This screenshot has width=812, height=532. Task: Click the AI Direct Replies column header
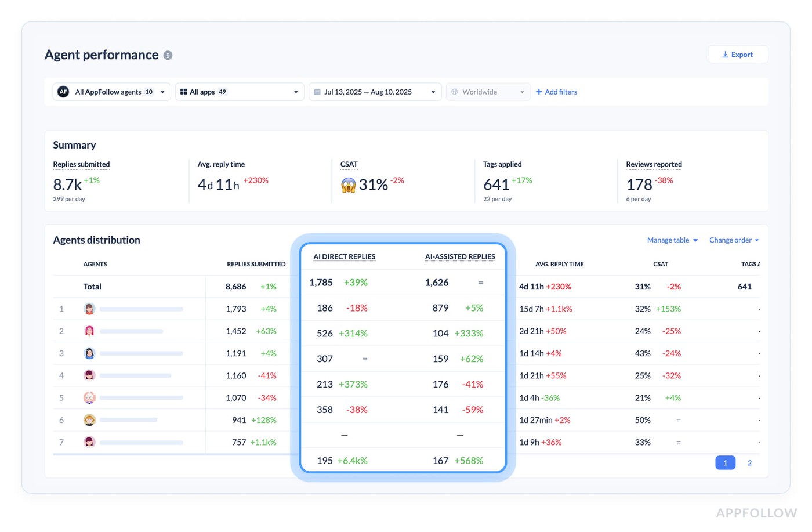click(x=344, y=256)
